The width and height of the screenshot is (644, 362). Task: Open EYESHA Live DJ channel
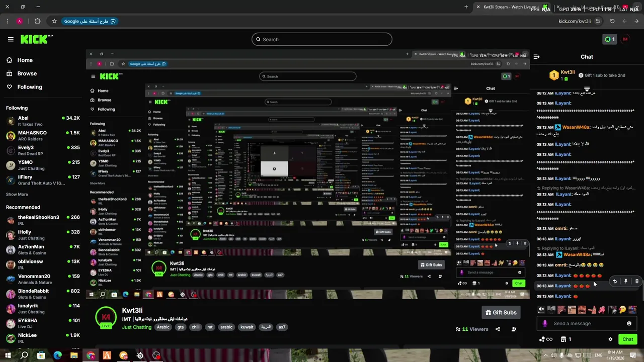[x=43, y=323]
